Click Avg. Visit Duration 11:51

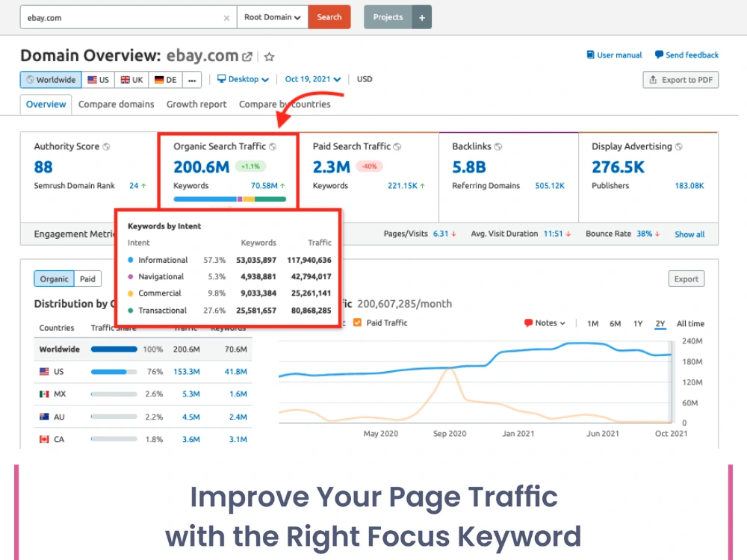[553, 234]
